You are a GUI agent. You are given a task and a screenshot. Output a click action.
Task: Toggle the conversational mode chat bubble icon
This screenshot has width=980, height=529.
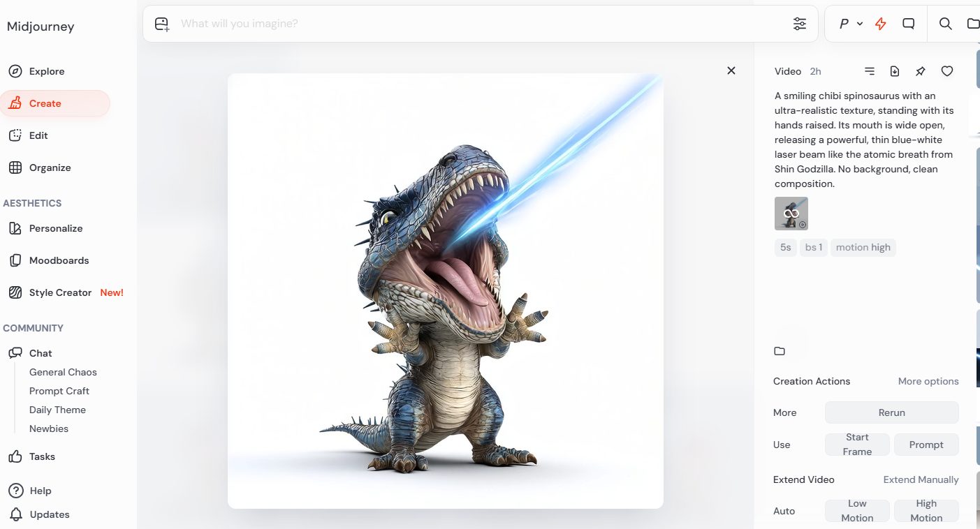[909, 24]
